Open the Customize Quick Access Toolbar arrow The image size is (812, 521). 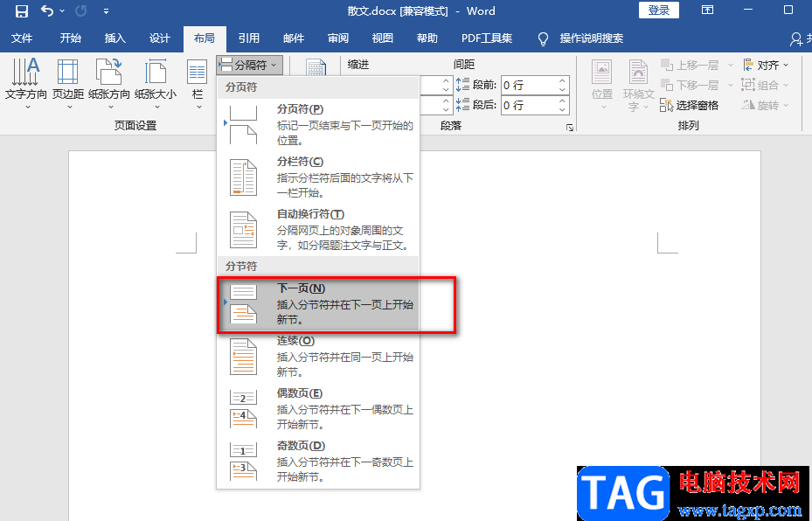coord(106,10)
